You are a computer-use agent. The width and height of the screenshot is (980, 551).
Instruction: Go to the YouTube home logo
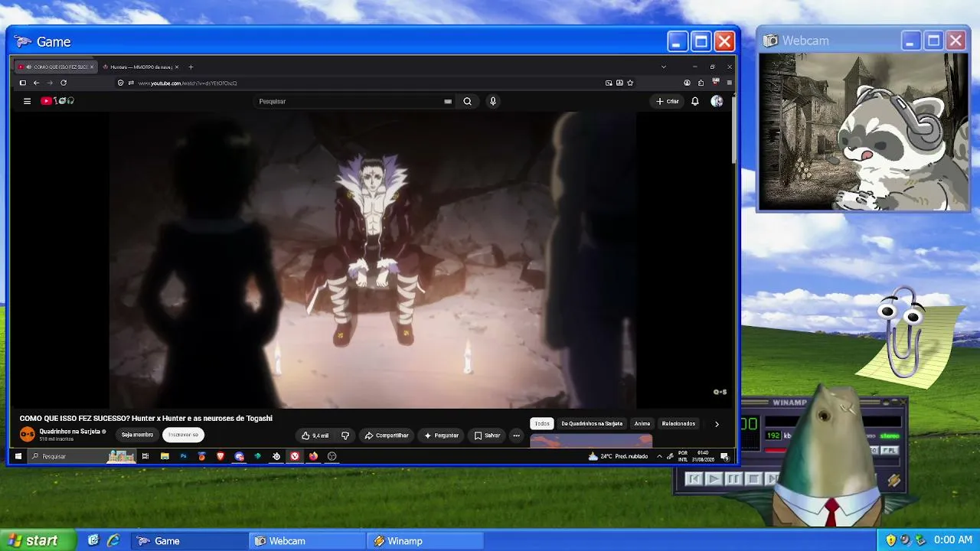57,101
